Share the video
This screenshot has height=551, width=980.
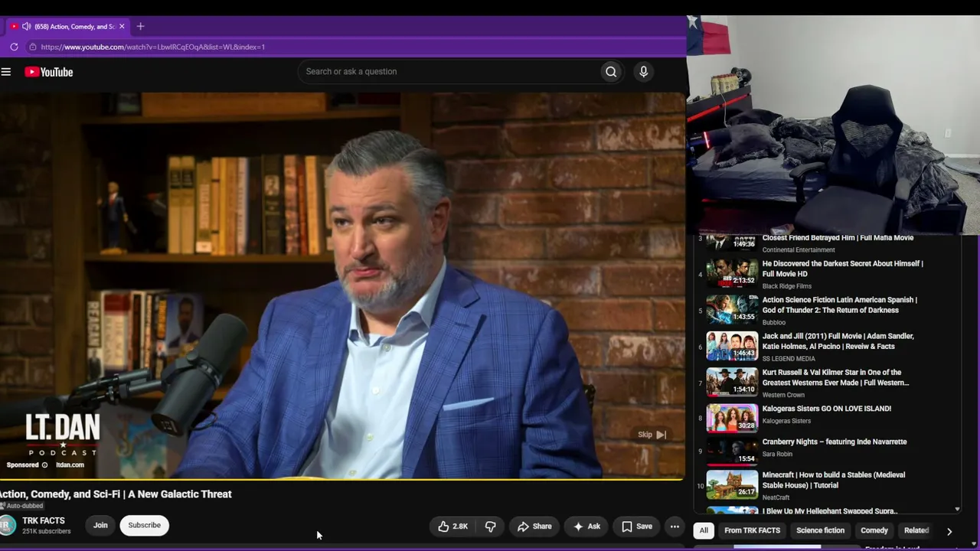534,527
